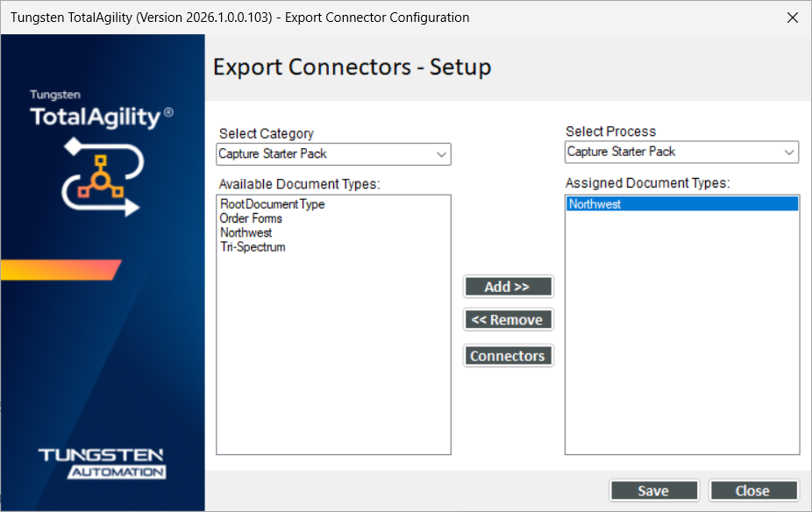Screen dimensions: 812x512
Task: Open the Select Process dropdown
Action: point(681,152)
